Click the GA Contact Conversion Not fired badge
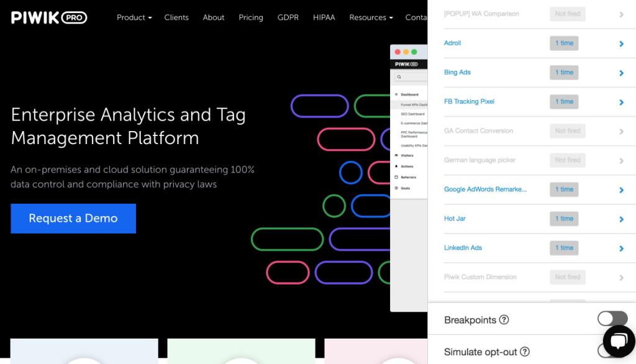The width and height of the screenshot is (636, 364). 568,130
